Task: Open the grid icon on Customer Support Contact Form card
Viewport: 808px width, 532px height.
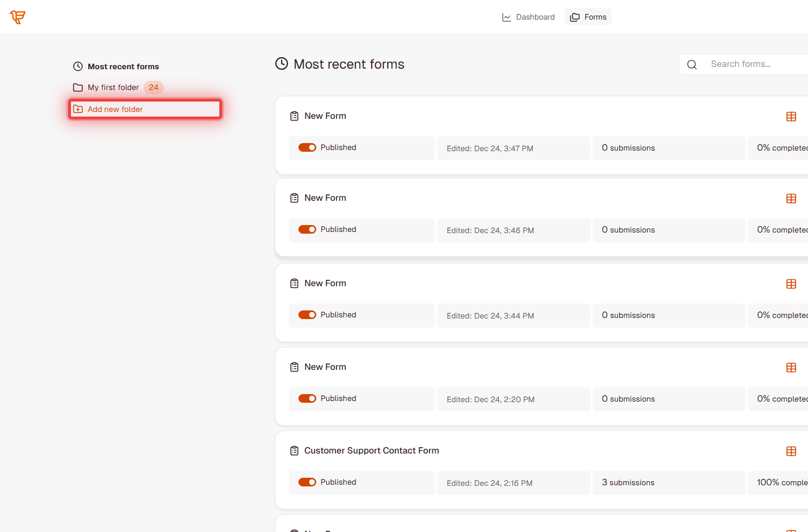Action: click(x=791, y=451)
